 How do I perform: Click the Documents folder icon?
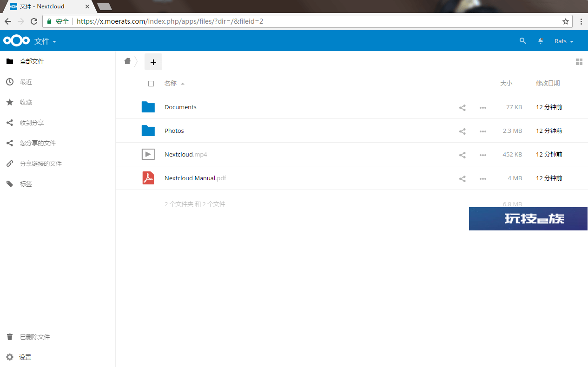click(148, 107)
